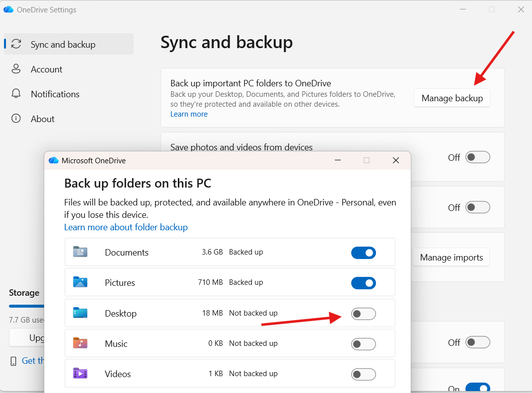Disable Pictures folder backup toggle

(x=363, y=283)
